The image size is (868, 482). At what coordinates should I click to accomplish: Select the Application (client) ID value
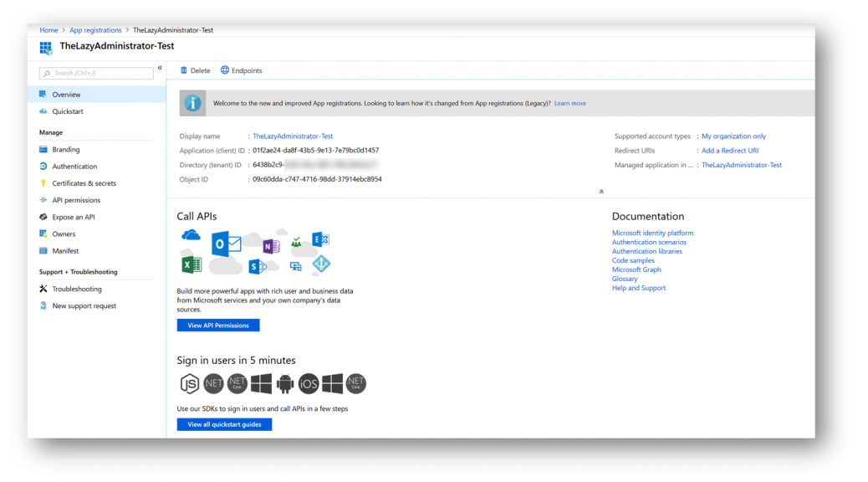(315, 151)
